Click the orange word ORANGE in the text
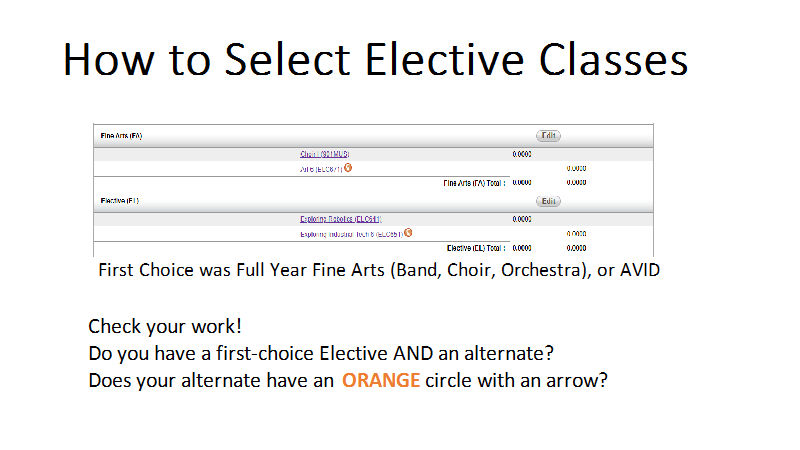The width and height of the screenshot is (800, 450). click(381, 381)
